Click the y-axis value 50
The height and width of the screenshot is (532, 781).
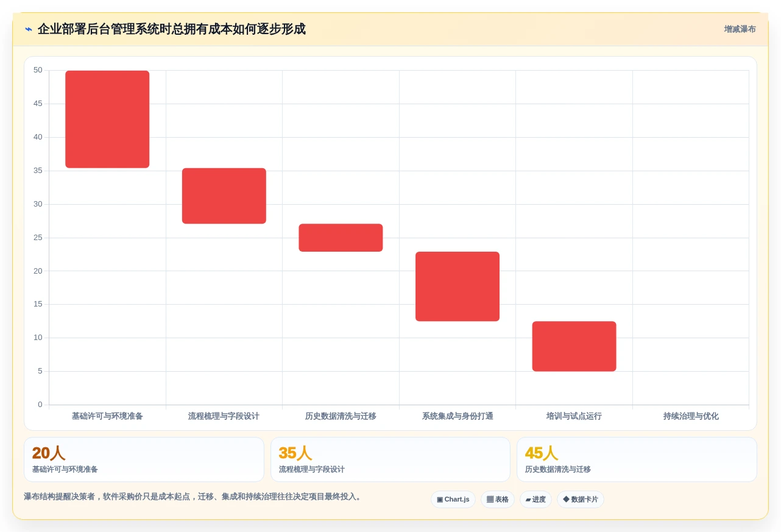38,70
